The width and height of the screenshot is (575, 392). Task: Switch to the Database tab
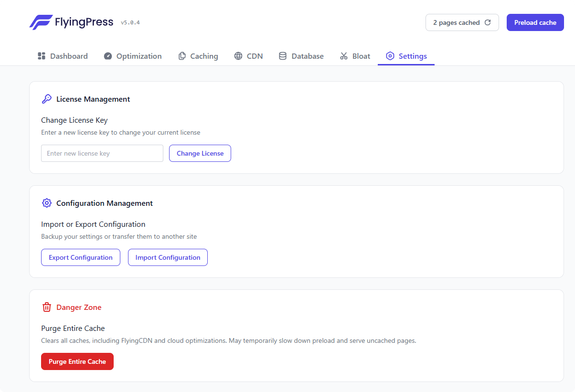tap(307, 56)
